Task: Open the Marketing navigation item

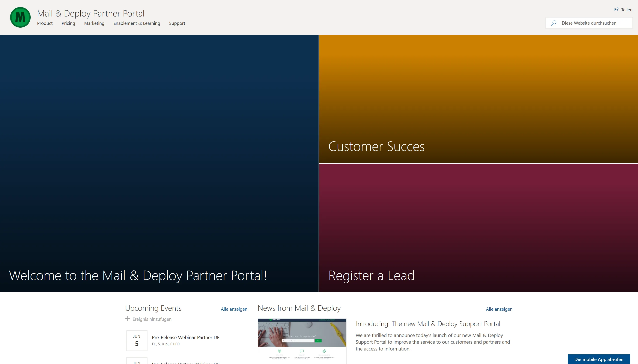Action: (94, 23)
